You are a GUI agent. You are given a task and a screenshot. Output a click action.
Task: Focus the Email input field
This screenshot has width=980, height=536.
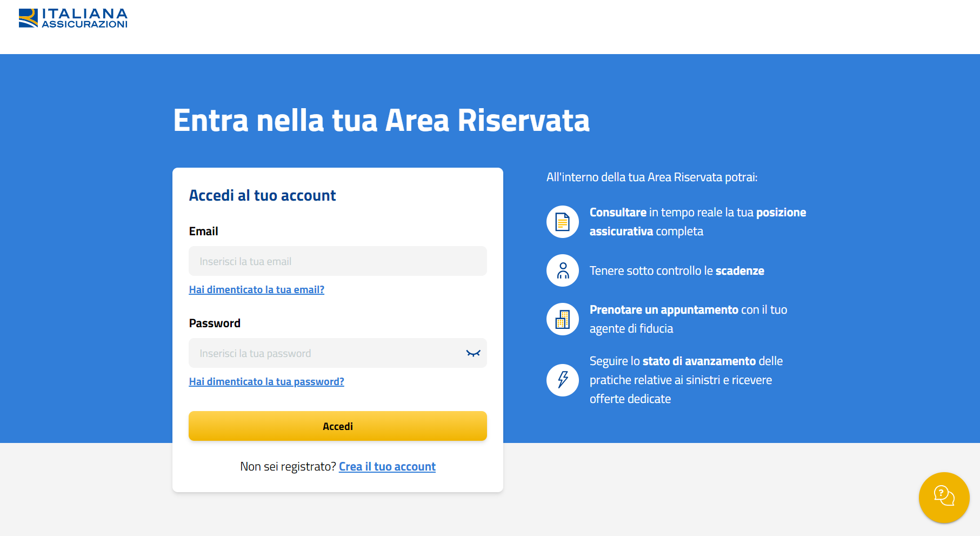[338, 261]
